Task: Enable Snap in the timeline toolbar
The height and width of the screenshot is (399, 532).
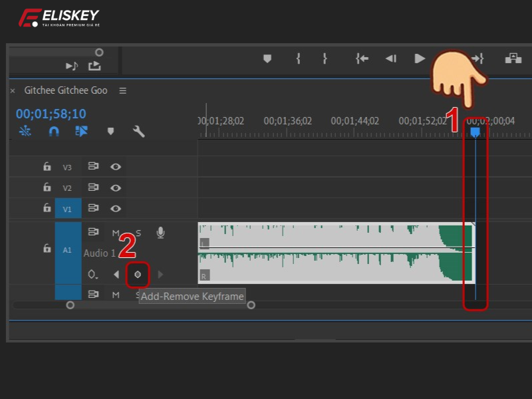Action: point(53,130)
